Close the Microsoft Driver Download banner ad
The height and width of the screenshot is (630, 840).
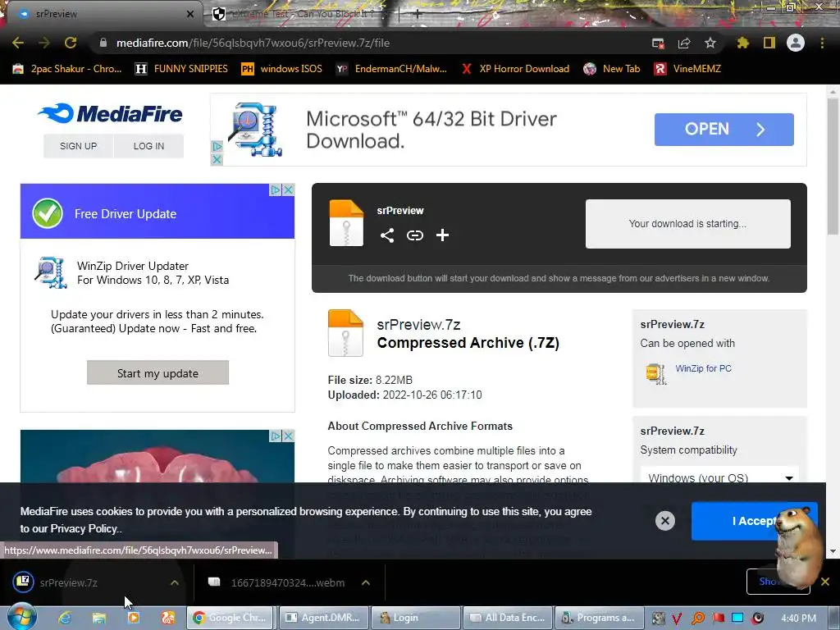tap(217, 159)
